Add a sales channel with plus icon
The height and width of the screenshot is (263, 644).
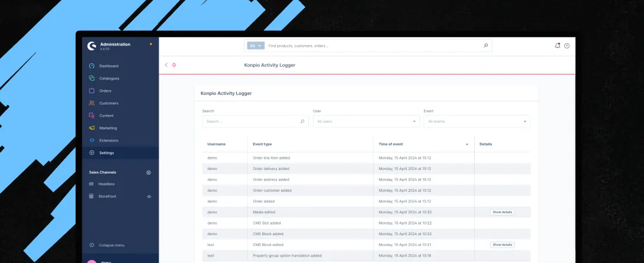149,172
